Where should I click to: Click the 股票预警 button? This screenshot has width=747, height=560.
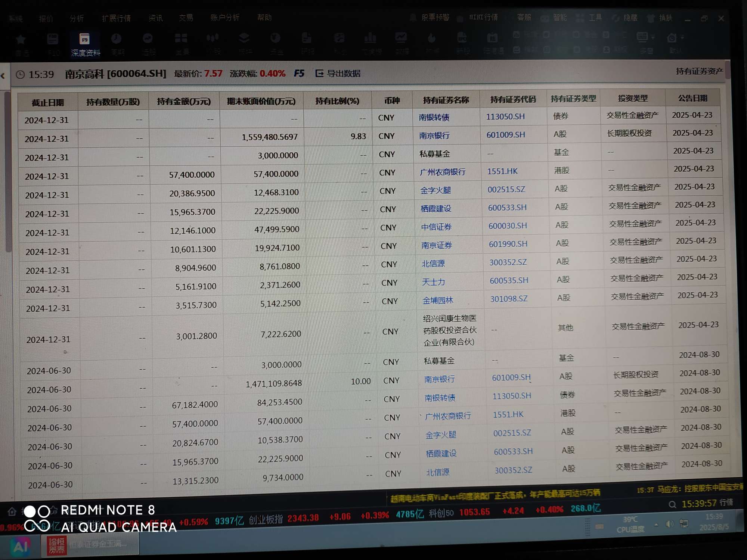435,17
